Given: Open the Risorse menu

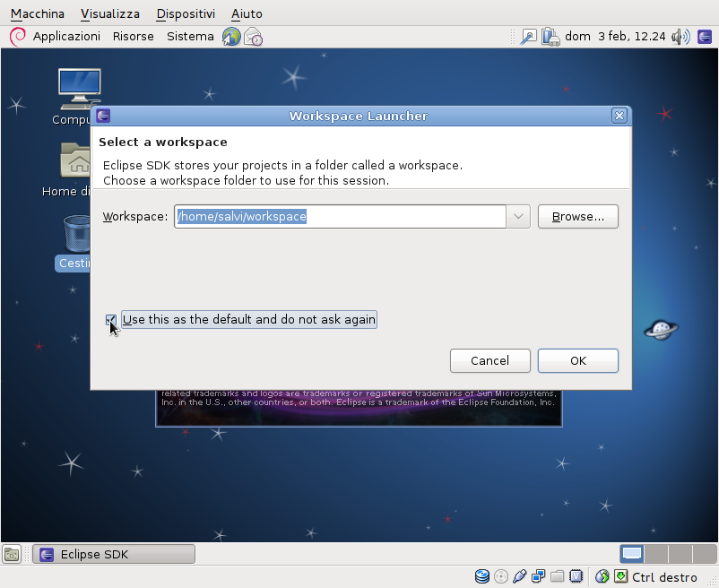Looking at the screenshot, I should pos(133,36).
